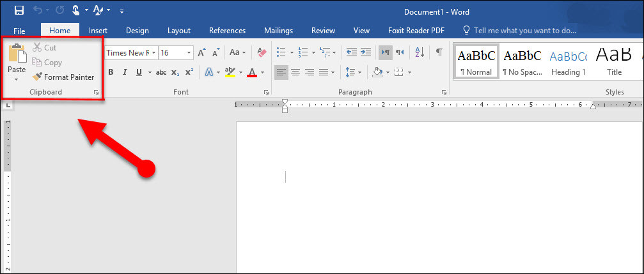Viewport: 644px width, 274px height.
Task: Open the Paste options dropdown arrow
Action: [x=17, y=80]
